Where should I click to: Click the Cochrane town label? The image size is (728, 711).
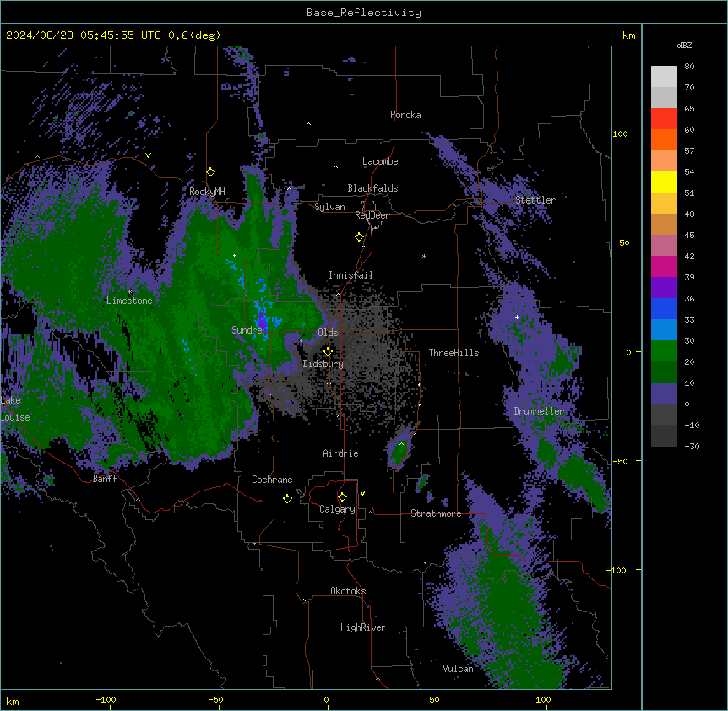(272, 480)
